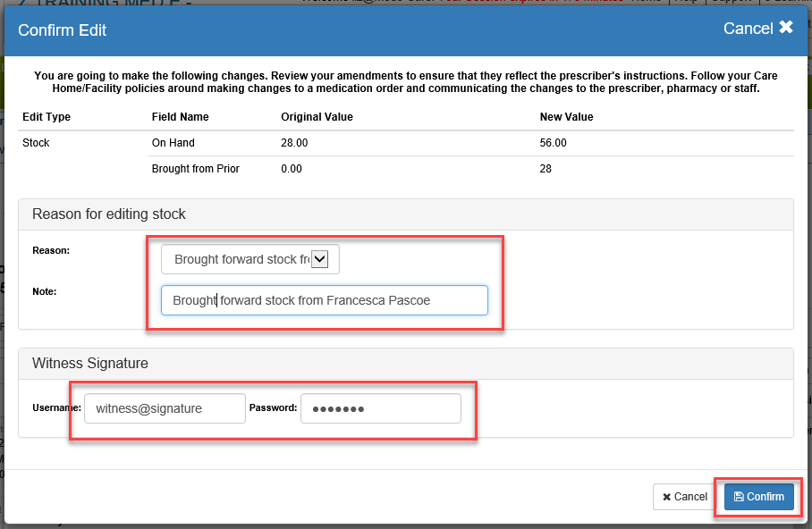Click the Original Value column header

click(317, 117)
